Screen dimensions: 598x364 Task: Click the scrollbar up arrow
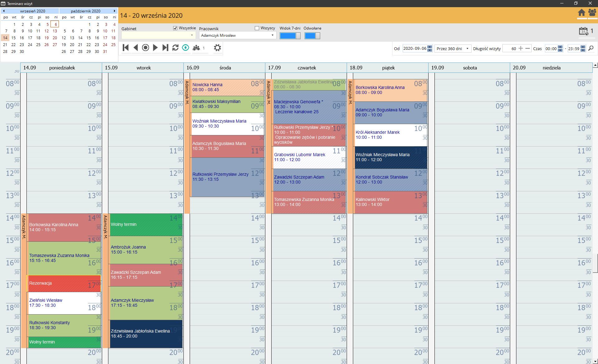pos(595,65)
